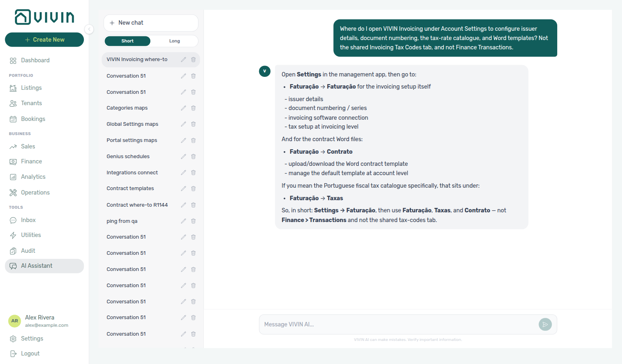Click the Analytics chart icon

coord(13,177)
